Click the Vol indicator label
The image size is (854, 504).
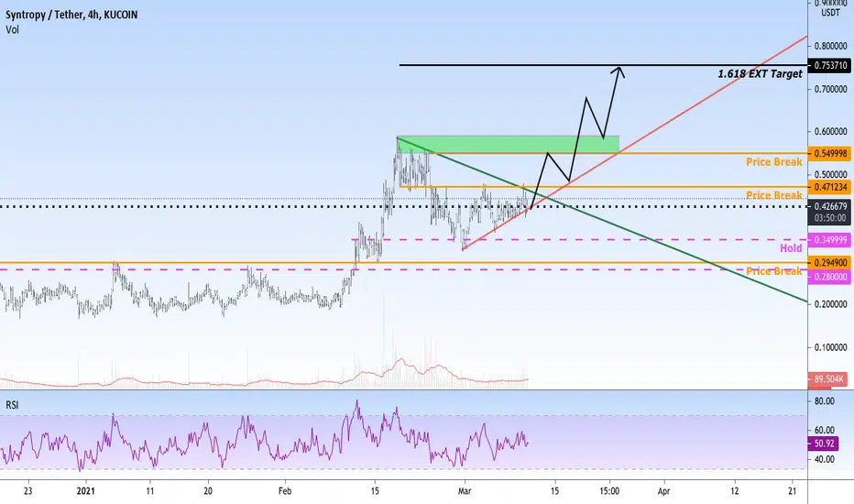(12, 29)
